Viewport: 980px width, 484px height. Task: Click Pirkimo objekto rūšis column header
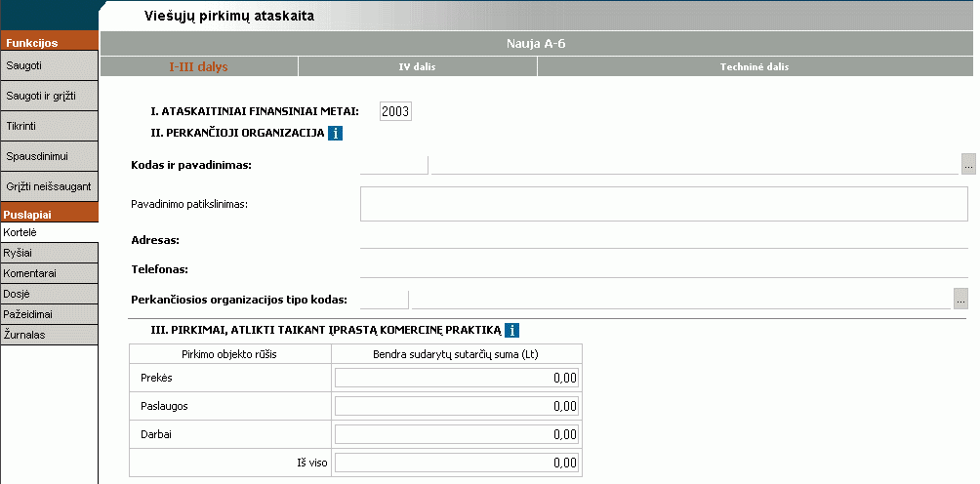(x=229, y=354)
